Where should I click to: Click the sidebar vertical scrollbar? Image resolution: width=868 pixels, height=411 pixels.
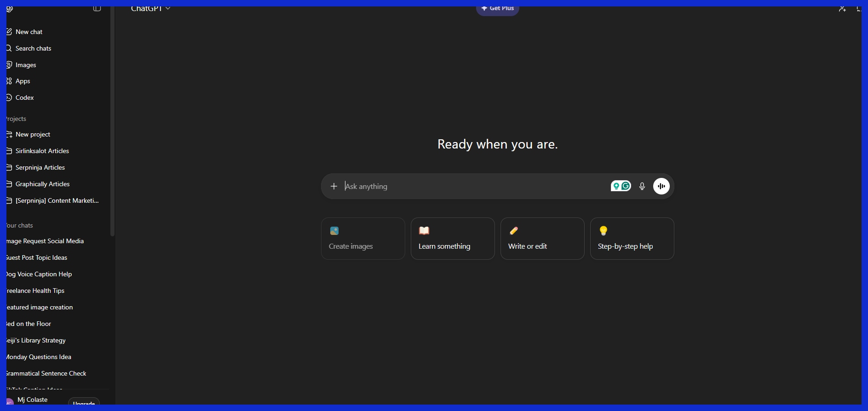click(x=112, y=138)
